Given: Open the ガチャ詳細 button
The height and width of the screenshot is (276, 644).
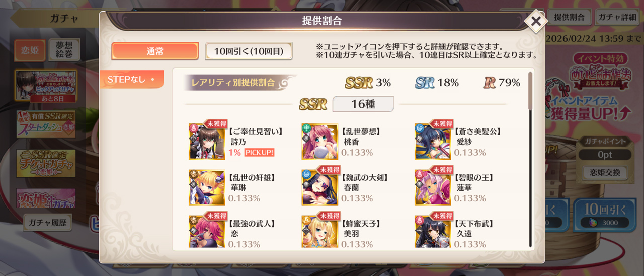Looking at the screenshot, I should (x=617, y=17).
